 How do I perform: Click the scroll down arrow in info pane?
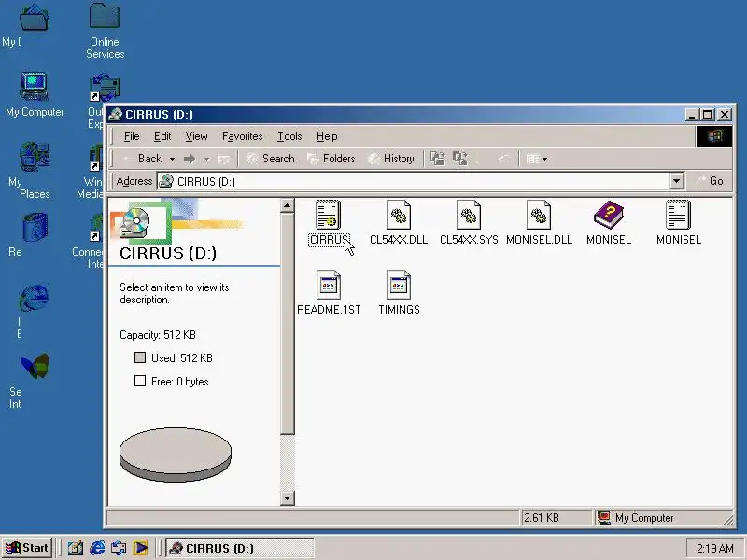287,498
